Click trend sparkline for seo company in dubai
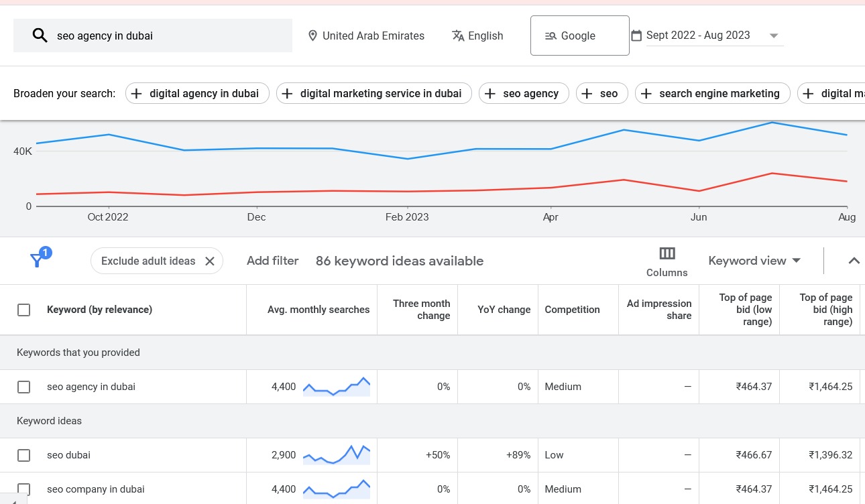 point(337,489)
